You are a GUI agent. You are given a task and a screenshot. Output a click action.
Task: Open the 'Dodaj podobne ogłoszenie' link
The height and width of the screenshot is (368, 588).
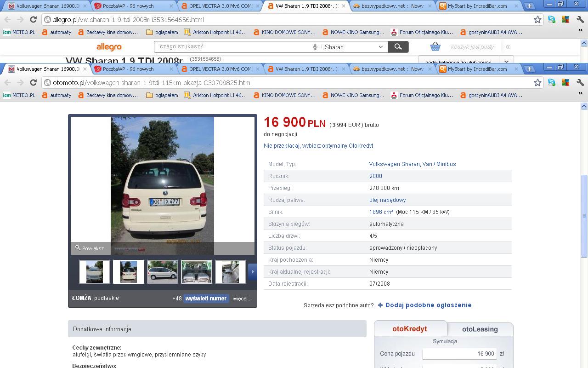point(424,305)
